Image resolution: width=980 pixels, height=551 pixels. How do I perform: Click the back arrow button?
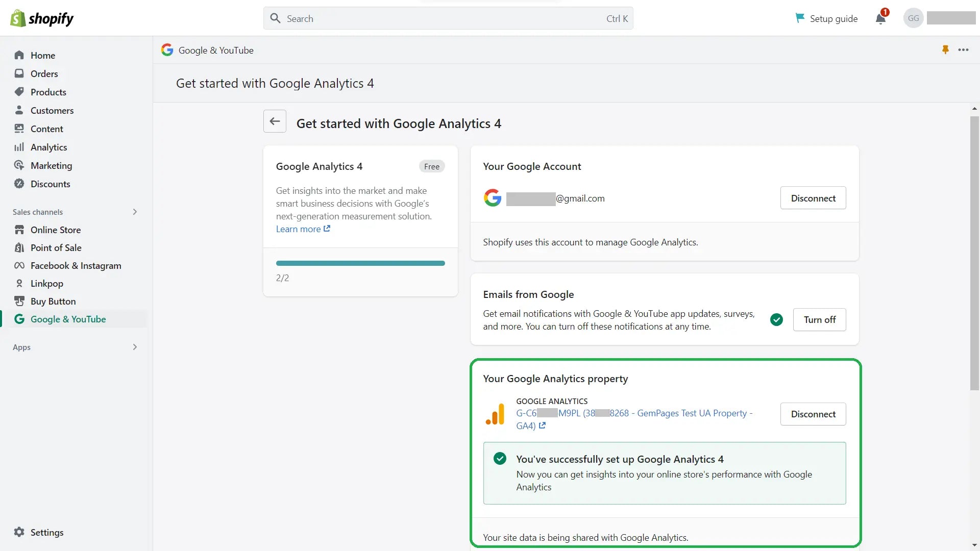[275, 121]
